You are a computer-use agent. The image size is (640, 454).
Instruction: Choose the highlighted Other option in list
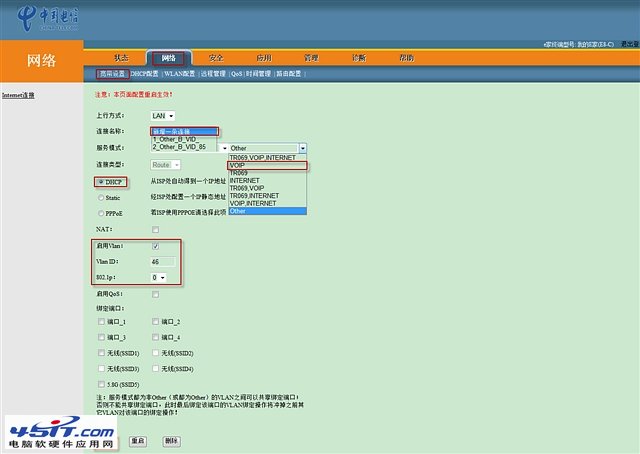[x=267, y=211]
